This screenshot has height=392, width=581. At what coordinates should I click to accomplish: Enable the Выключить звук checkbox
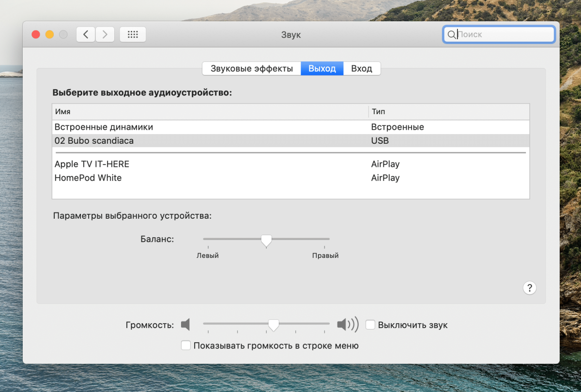tap(370, 325)
